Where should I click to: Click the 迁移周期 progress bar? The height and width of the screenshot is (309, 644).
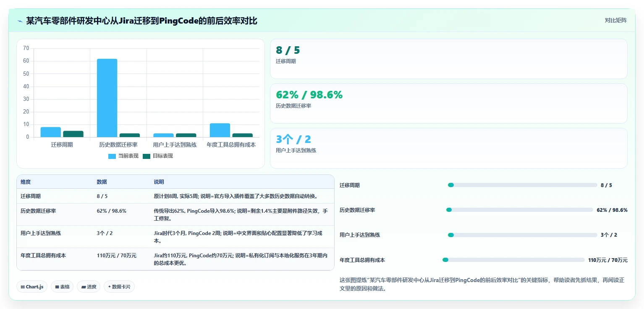[x=522, y=185]
